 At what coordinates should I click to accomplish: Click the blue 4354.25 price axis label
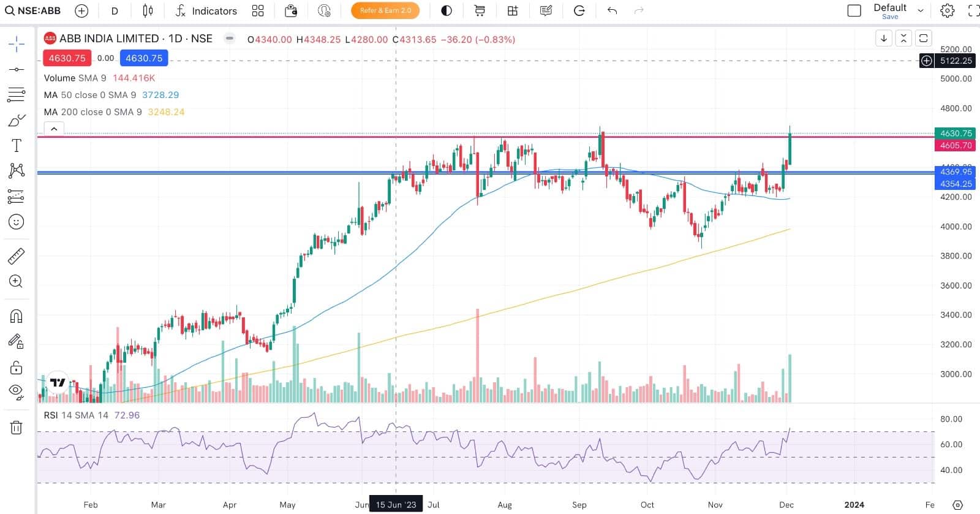[956, 184]
